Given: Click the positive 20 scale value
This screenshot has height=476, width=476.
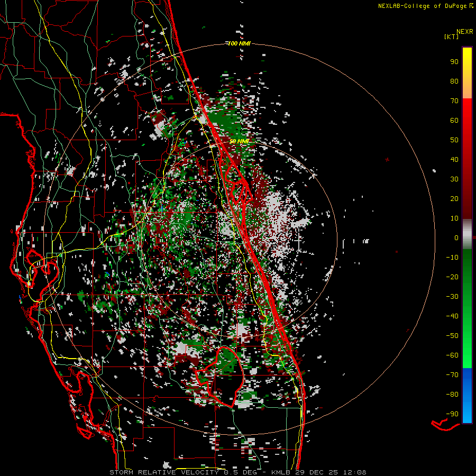Looking at the screenshot, I should coord(454,198).
